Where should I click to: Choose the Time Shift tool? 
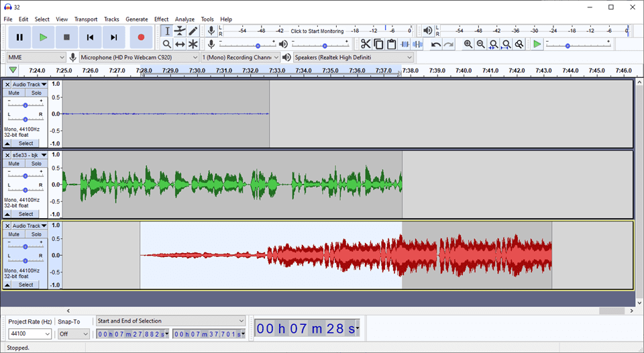click(x=180, y=44)
